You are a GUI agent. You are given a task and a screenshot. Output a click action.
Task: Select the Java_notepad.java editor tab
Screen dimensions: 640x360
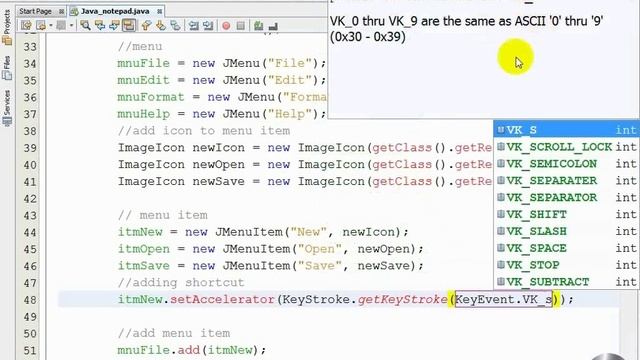pyautogui.click(x=115, y=11)
